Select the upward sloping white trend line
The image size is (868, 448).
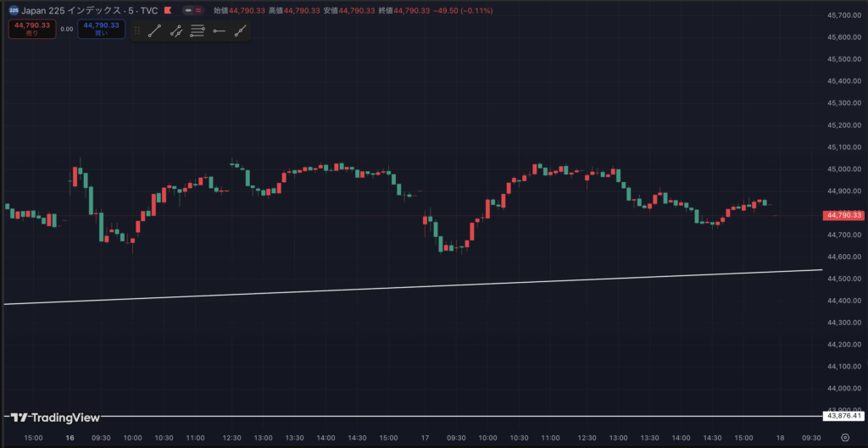click(424, 286)
